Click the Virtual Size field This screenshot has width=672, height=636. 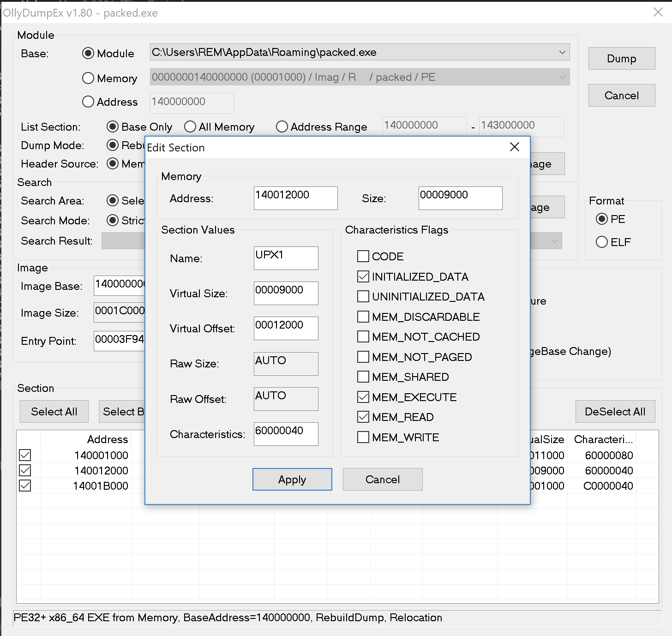[x=286, y=293]
